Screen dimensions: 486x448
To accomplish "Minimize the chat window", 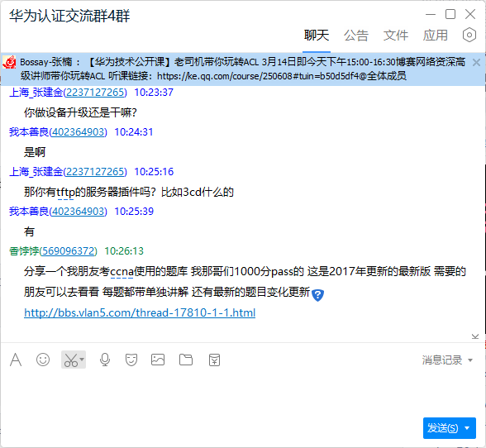I will click(431, 14).
